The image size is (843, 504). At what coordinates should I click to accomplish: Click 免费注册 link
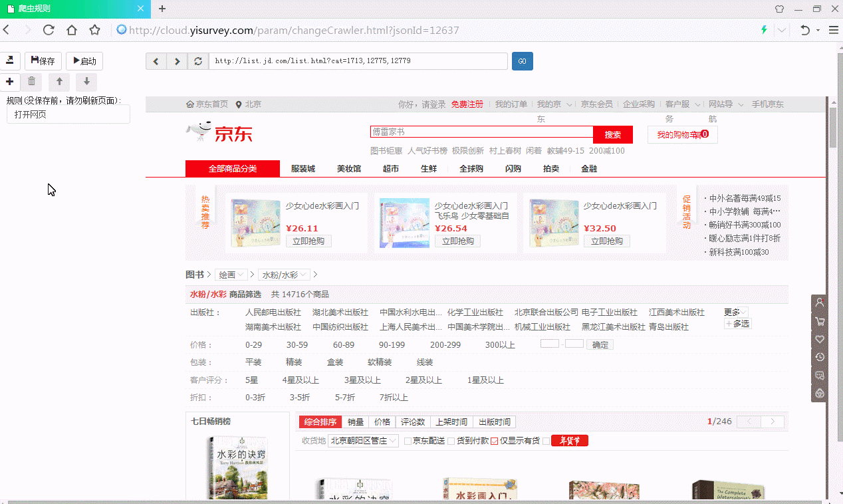[467, 104]
